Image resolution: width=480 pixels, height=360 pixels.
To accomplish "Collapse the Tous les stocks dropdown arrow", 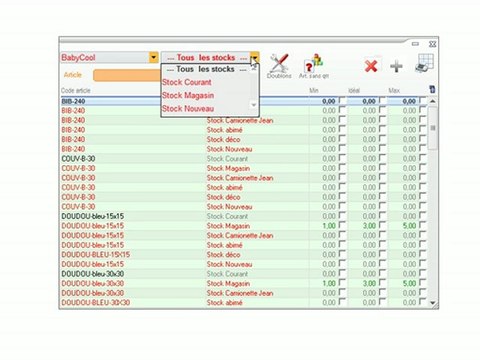I will (x=255, y=57).
